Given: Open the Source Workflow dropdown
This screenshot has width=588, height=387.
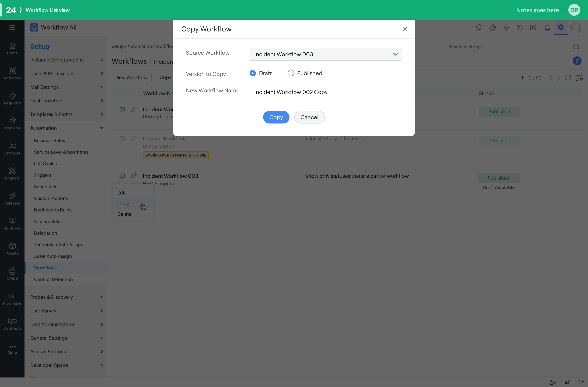Looking at the screenshot, I should coord(325,54).
